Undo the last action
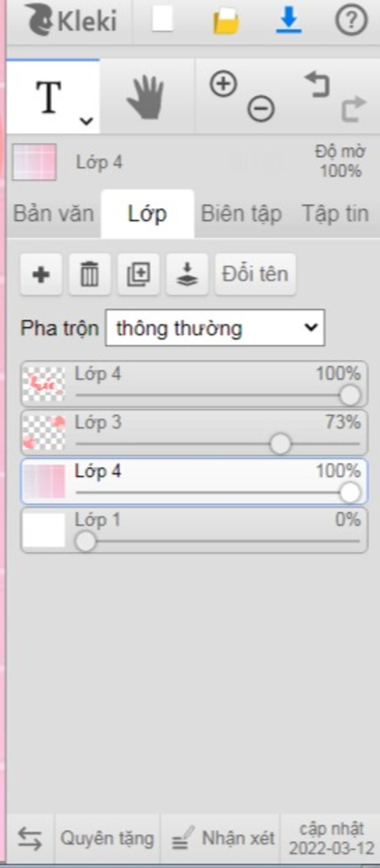This screenshot has width=380, height=868. 317,85
